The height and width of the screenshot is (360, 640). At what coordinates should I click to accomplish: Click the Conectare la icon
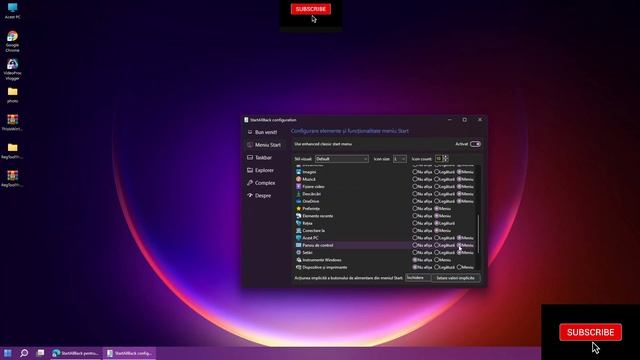coord(298,231)
